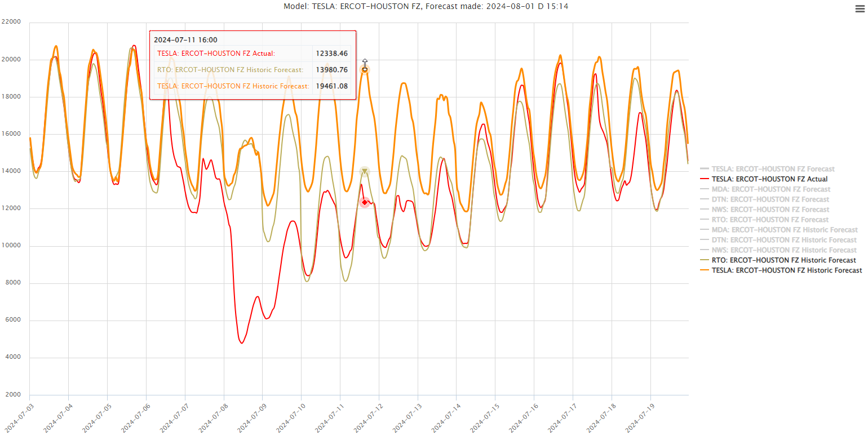Viewport: 868px width, 445px height.
Task: Show DTN: ERCOT-HOUSTON FZ Historic Forecast series
Action: pos(778,240)
